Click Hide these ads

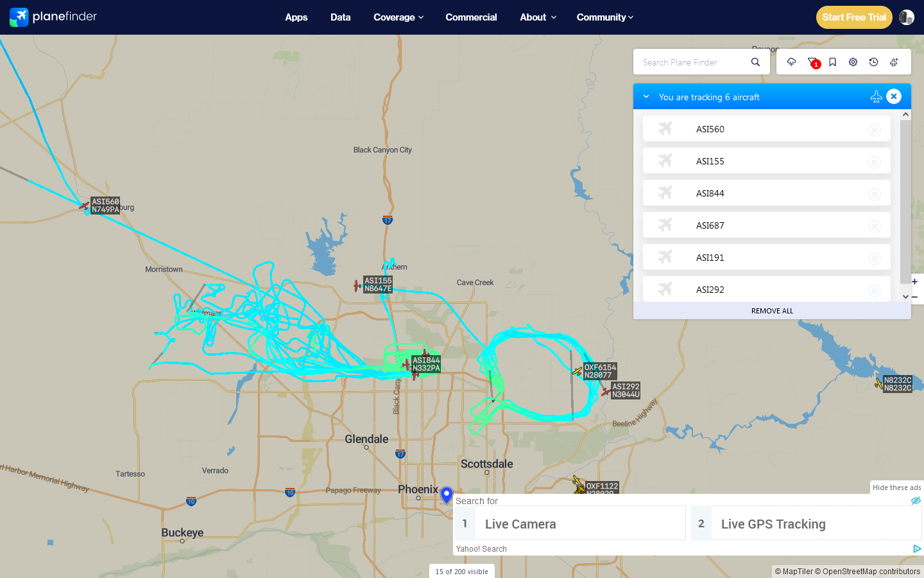[x=896, y=487]
